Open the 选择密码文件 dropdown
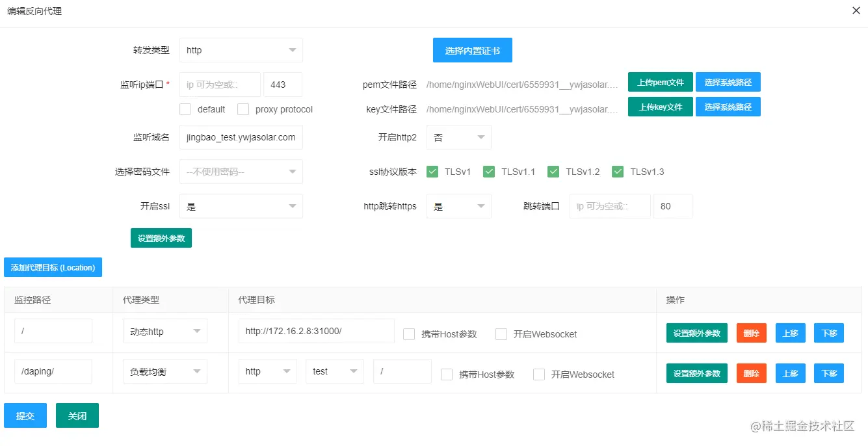 tap(241, 171)
